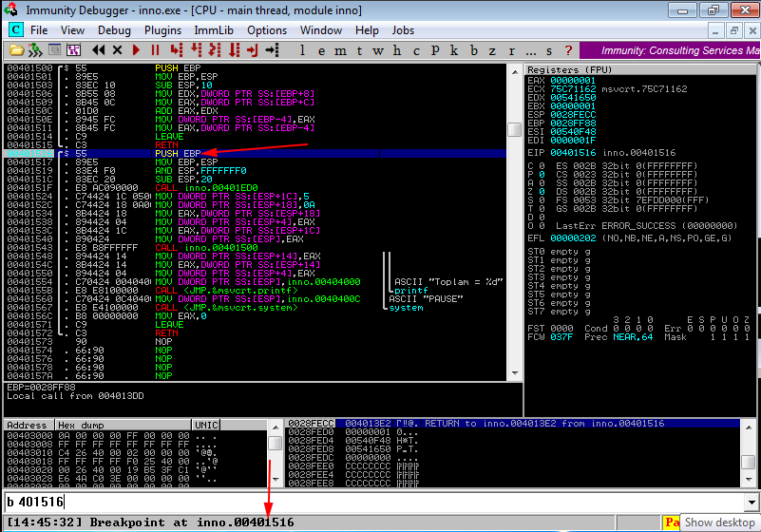Open the graph view toolbar icon
Viewport: 761px width, 532px height.
(74, 49)
